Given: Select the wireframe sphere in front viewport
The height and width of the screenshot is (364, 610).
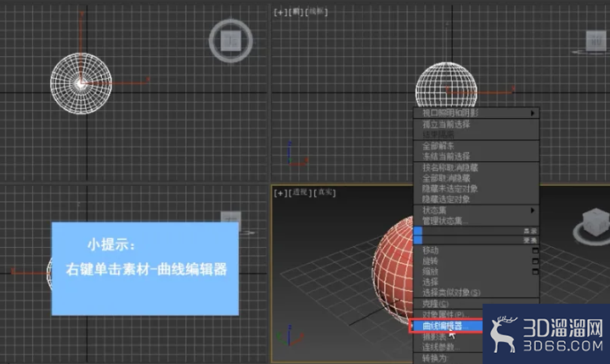Looking at the screenshot, I should tap(446, 85).
